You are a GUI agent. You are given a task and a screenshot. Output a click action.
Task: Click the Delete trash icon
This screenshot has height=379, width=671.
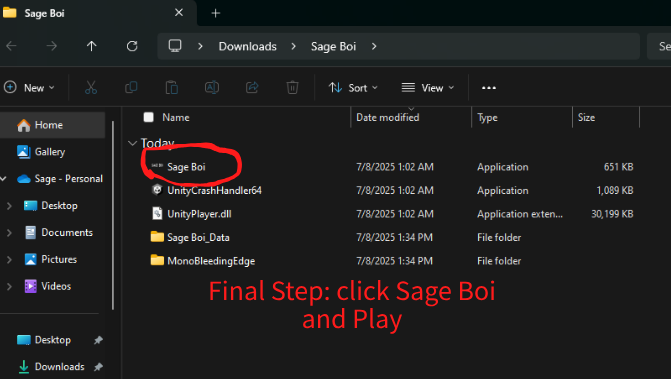click(292, 88)
